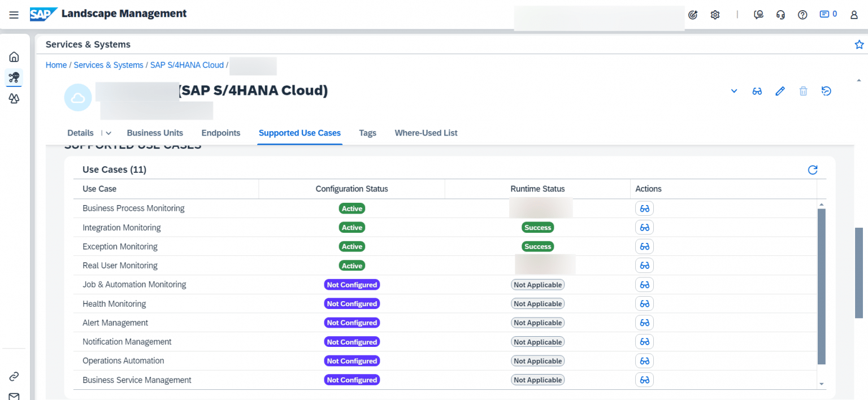Open the help question mark icon

tap(802, 15)
